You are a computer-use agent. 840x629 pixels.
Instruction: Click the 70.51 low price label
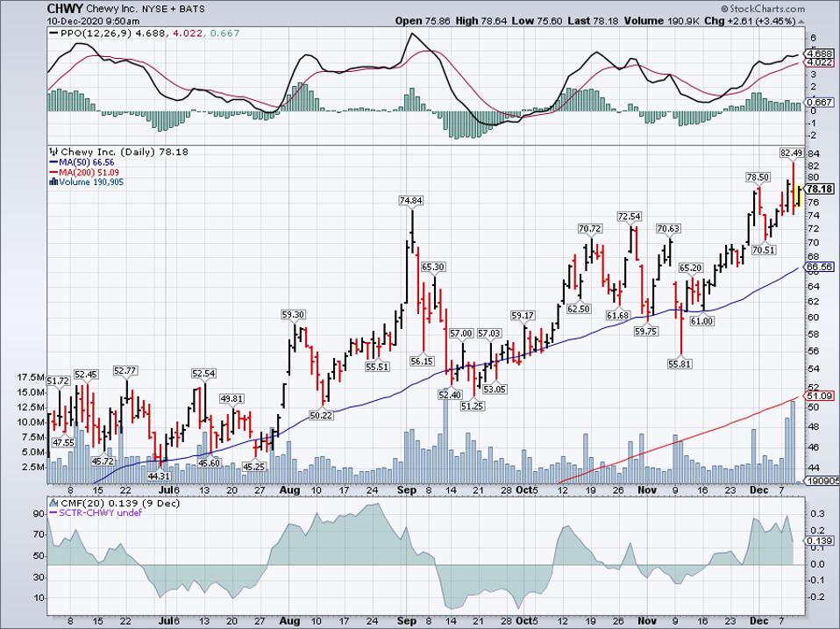pyautogui.click(x=764, y=250)
